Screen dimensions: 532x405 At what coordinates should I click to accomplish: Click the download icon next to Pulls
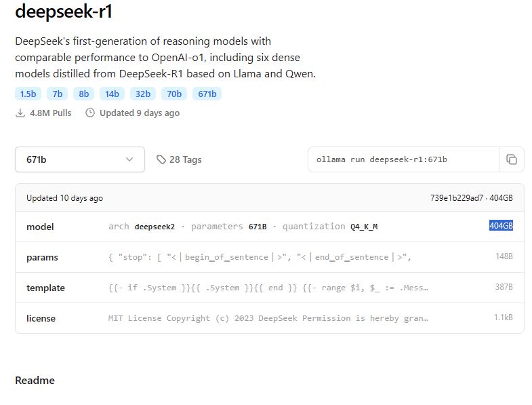[20, 113]
